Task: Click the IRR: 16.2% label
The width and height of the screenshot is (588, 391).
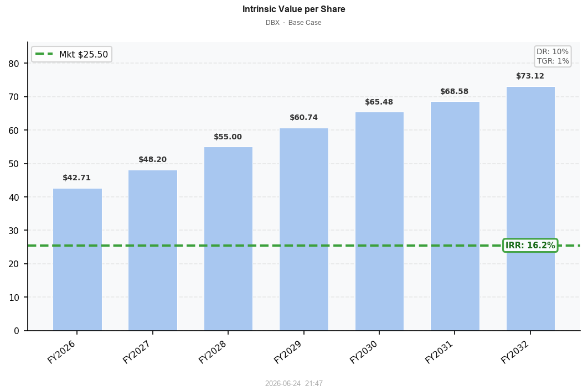Action: click(530, 246)
